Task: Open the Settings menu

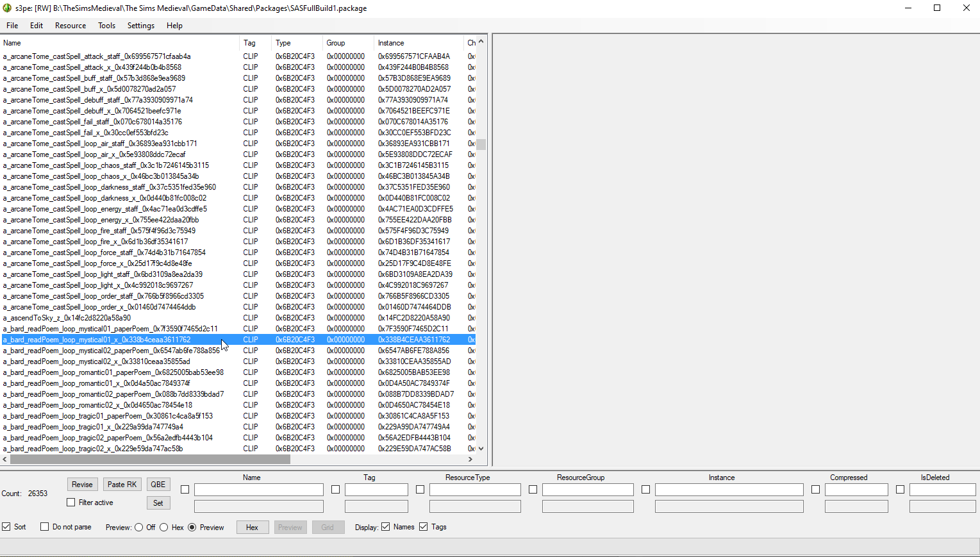Action: (x=140, y=26)
